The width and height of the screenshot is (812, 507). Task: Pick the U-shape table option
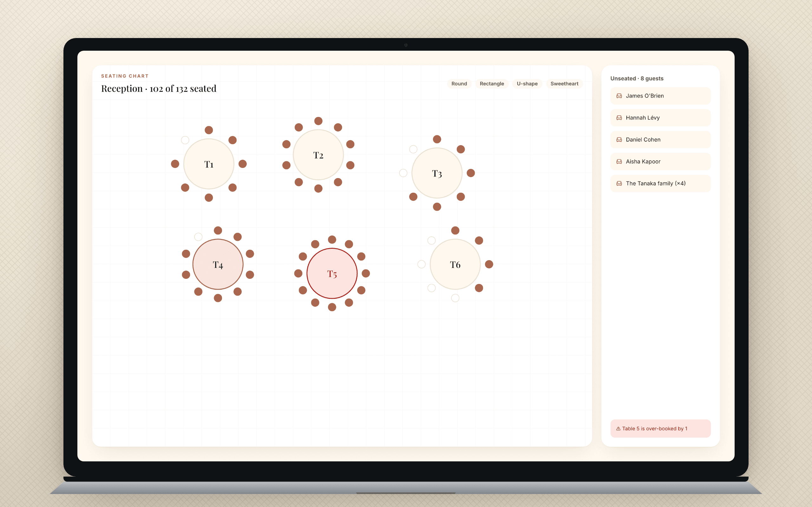click(x=527, y=83)
